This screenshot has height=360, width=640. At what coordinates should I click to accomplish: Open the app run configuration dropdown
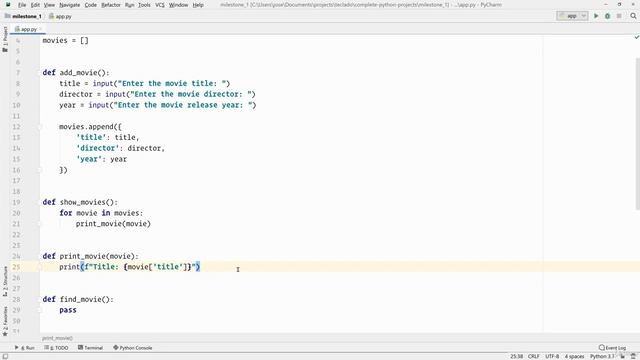(x=572, y=16)
